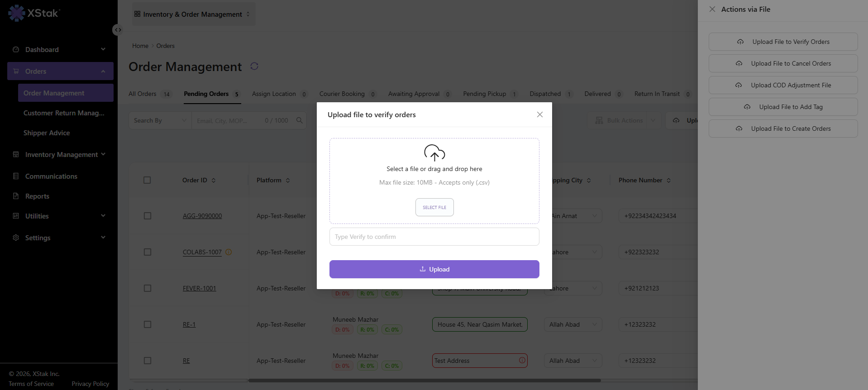This screenshot has height=390, width=868.
Task: Click the sidebar collapse arrows icon
Action: (x=118, y=30)
